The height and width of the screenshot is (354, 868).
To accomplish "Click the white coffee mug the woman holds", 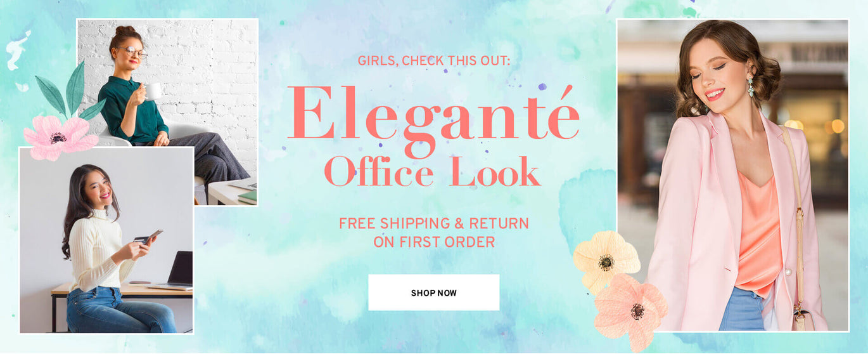I will 152,91.
